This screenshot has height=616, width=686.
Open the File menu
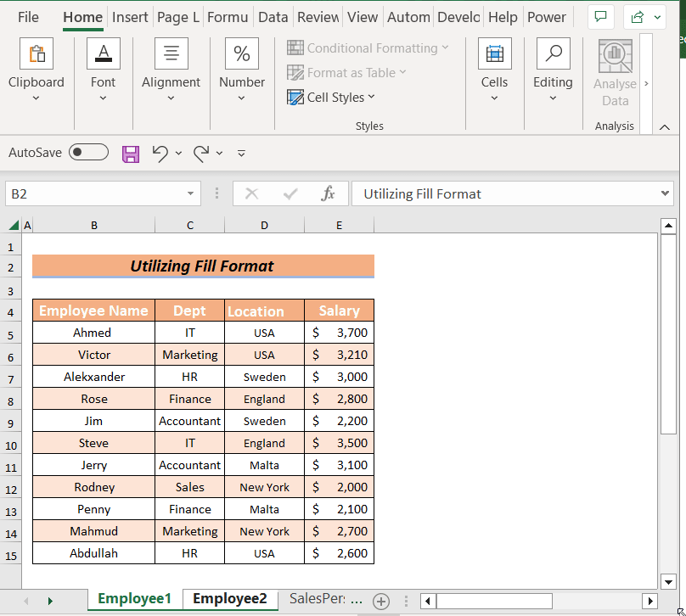pos(28,17)
